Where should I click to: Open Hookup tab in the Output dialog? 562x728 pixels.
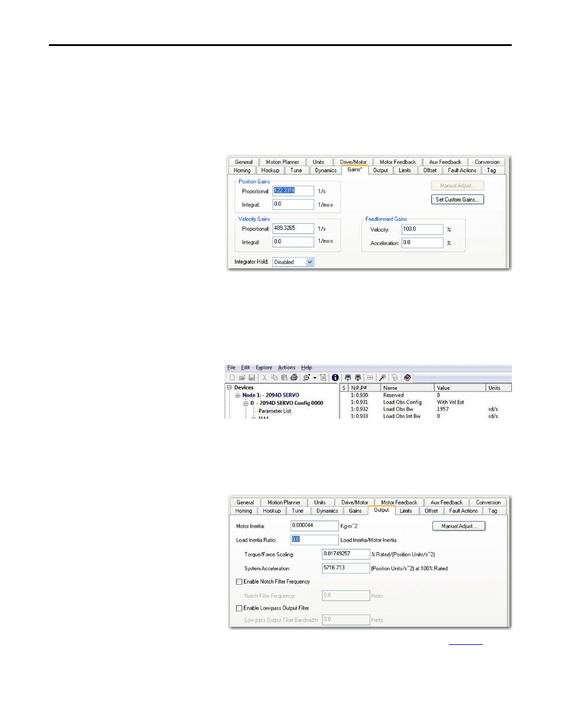[272, 511]
